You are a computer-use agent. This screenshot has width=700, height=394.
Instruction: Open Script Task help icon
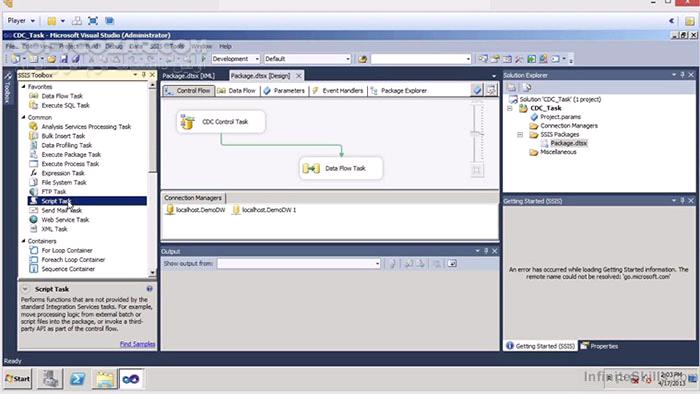point(150,289)
